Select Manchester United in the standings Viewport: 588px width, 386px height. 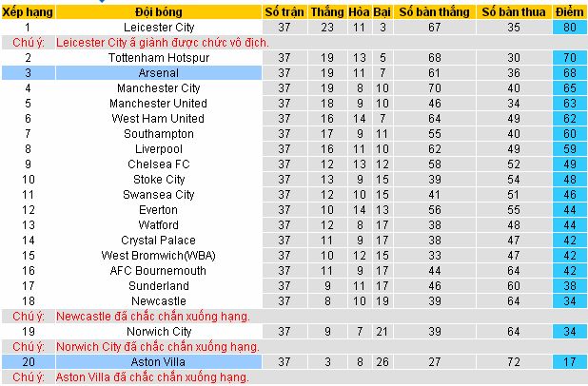tap(158, 104)
